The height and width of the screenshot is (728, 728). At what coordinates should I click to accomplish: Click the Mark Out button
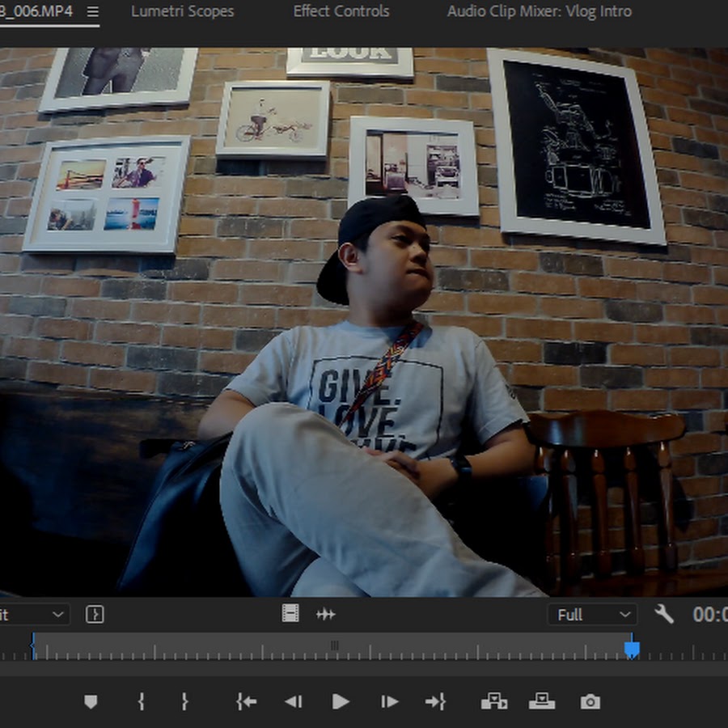tap(184, 702)
